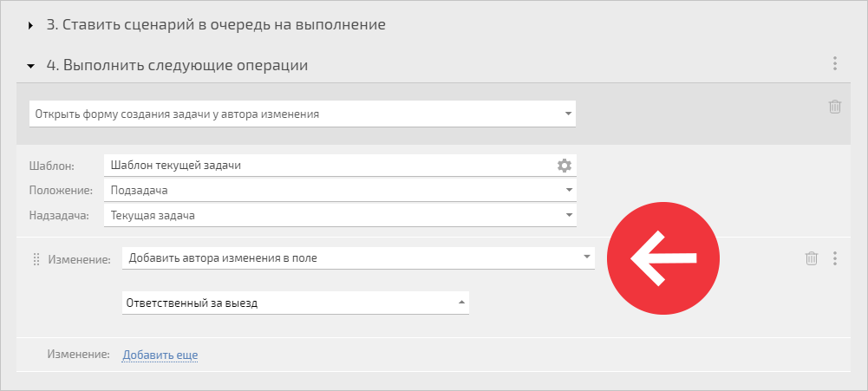
Task: Collapse step 4 Выполнить следующие операции
Action: point(30,66)
